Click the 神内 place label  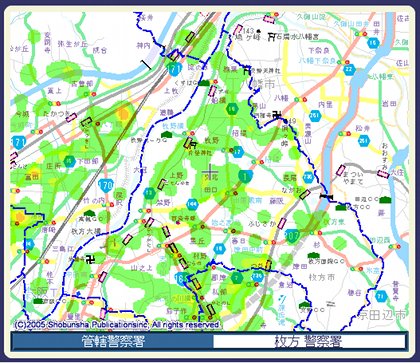point(144,46)
